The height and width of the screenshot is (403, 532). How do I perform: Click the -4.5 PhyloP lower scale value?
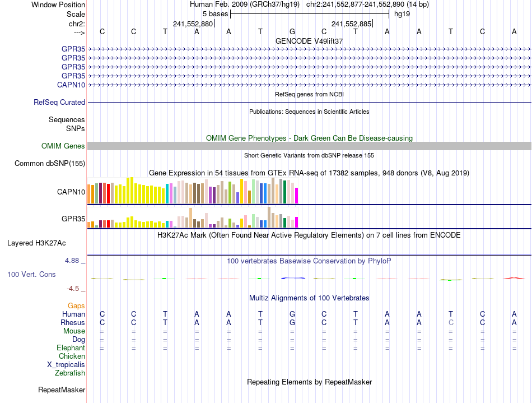tap(73, 289)
